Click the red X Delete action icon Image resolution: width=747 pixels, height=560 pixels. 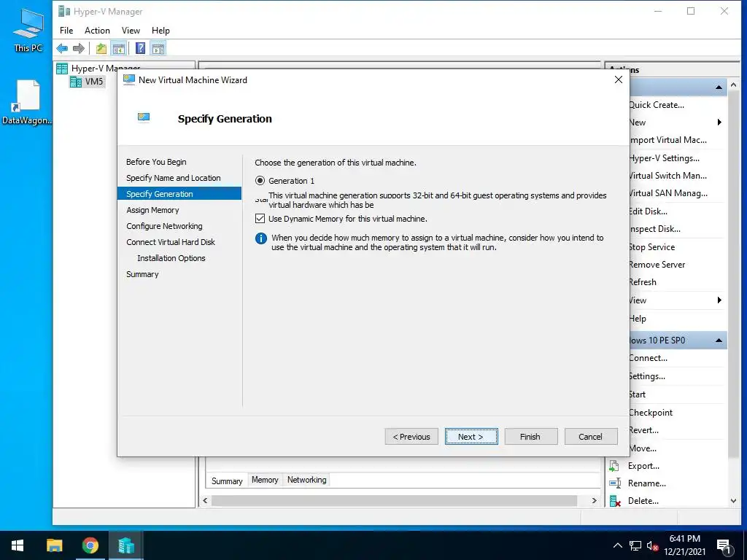click(x=614, y=501)
